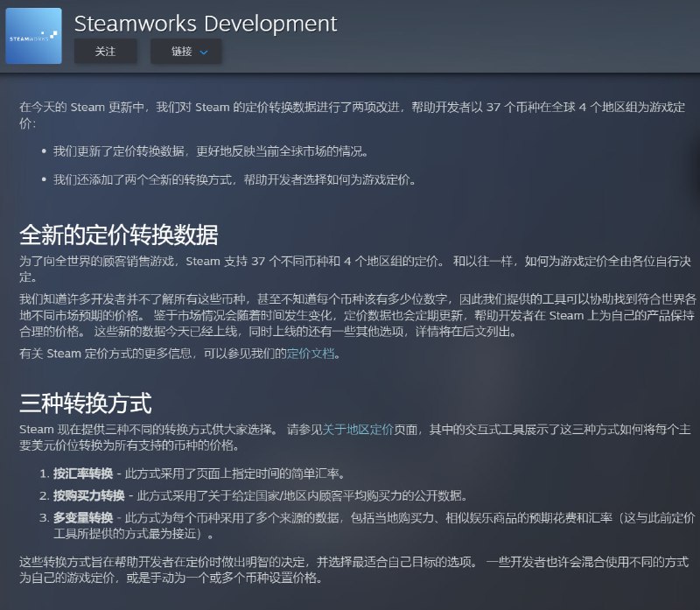Click heading 全新的定价转换数据
The height and width of the screenshot is (610, 700).
119,235
